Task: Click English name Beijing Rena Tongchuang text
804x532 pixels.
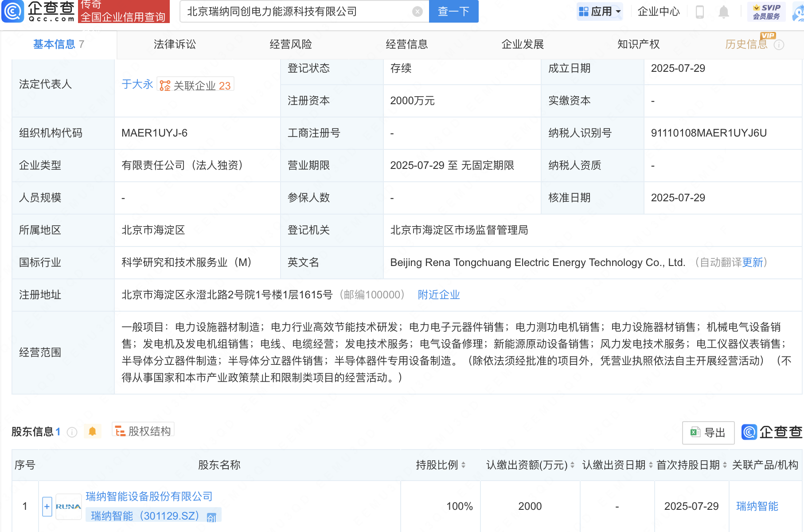Action: click(538, 262)
